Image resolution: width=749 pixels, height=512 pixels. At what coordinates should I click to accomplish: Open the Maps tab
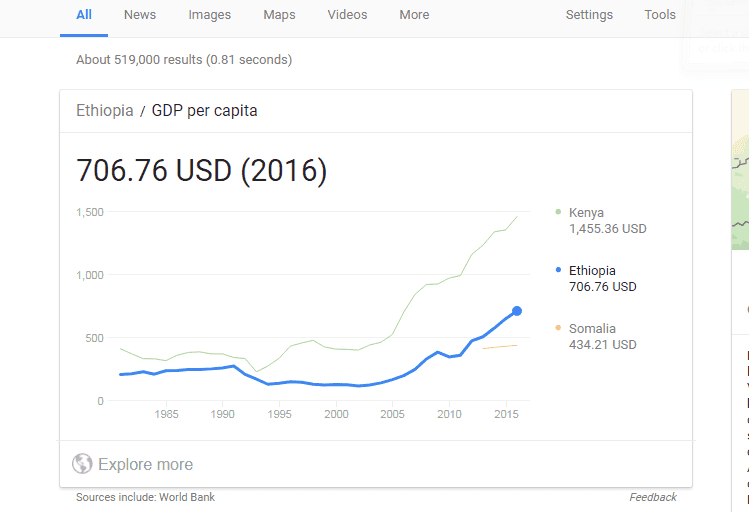pos(279,15)
